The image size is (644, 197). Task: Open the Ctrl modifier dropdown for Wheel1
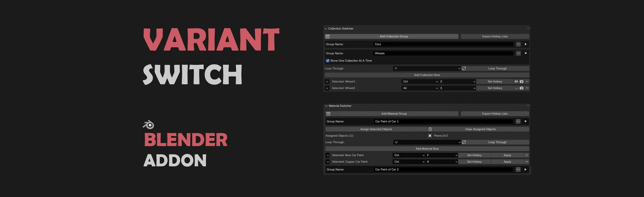click(x=420, y=82)
